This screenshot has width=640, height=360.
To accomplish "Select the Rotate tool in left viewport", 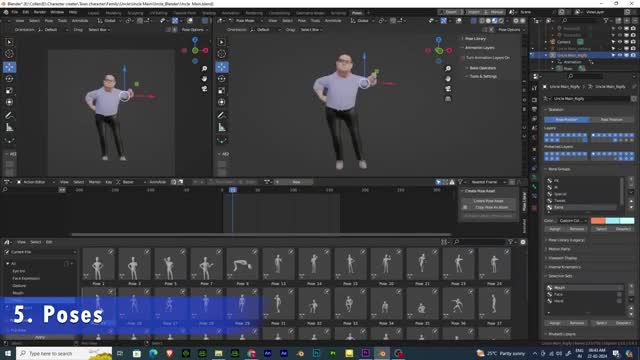I will 9,79.
